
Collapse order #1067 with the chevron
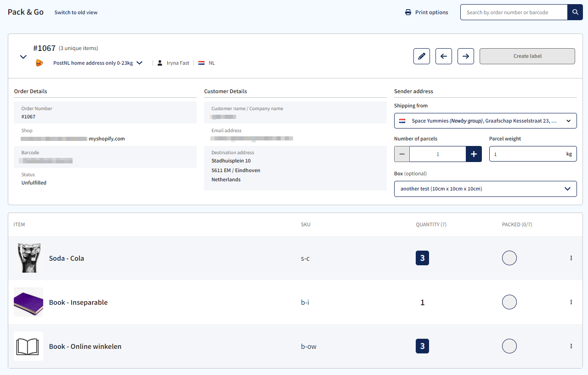[23, 57]
